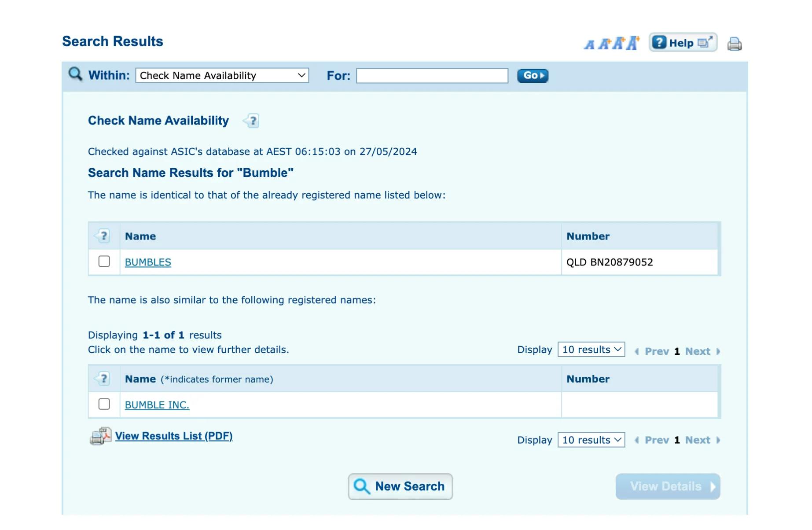Focus the For search text field
The height and width of the screenshot is (530, 812).
[432, 76]
